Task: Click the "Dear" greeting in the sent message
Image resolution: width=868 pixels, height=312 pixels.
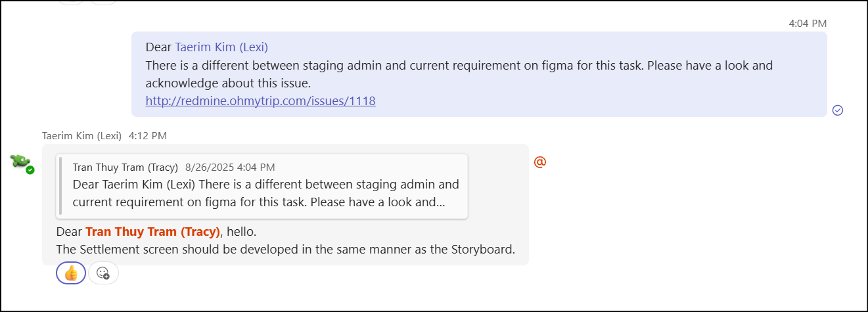Action: (x=158, y=47)
